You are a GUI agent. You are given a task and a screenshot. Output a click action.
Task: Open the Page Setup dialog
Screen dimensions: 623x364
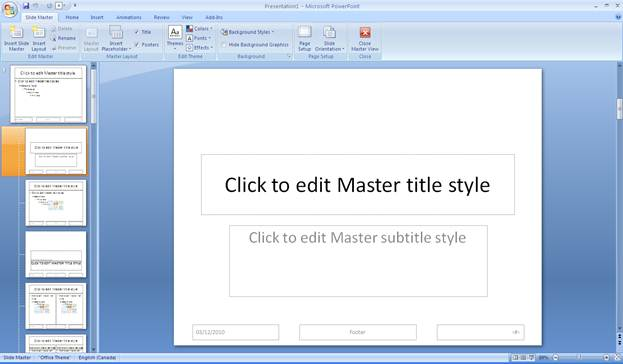coord(304,39)
